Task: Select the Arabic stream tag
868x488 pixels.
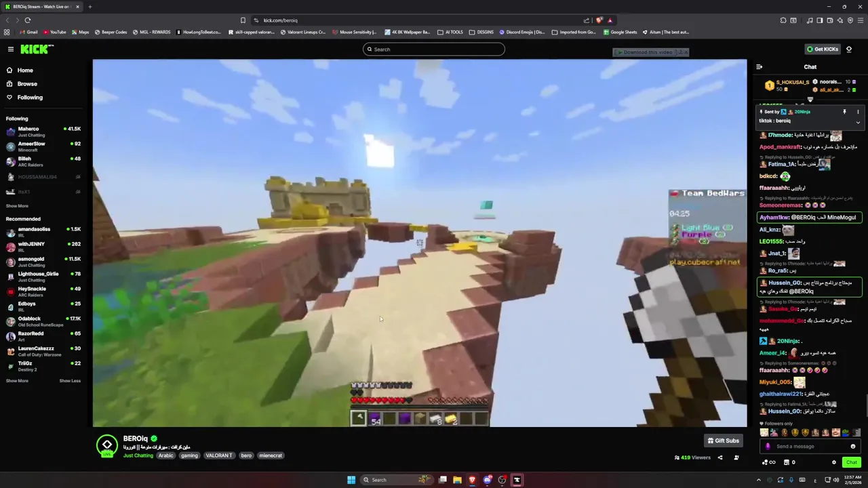Action: pyautogui.click(x=166, y=455)
